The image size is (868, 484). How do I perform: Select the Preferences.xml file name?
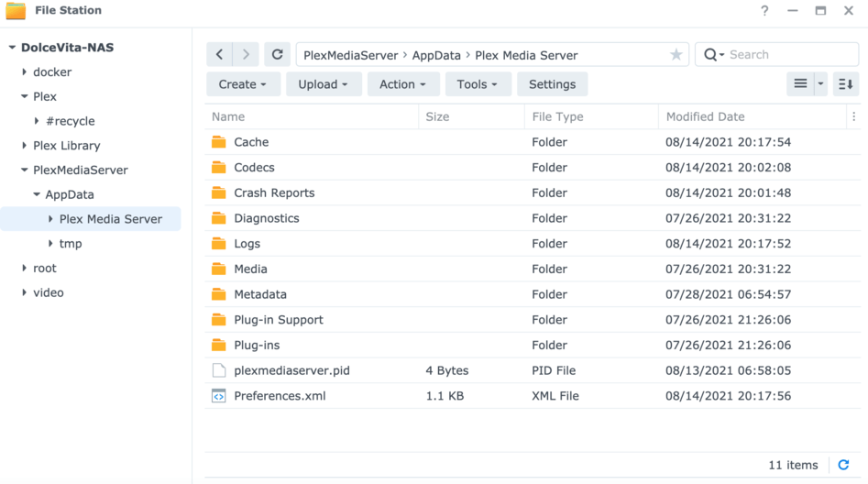tap(280, 396)
